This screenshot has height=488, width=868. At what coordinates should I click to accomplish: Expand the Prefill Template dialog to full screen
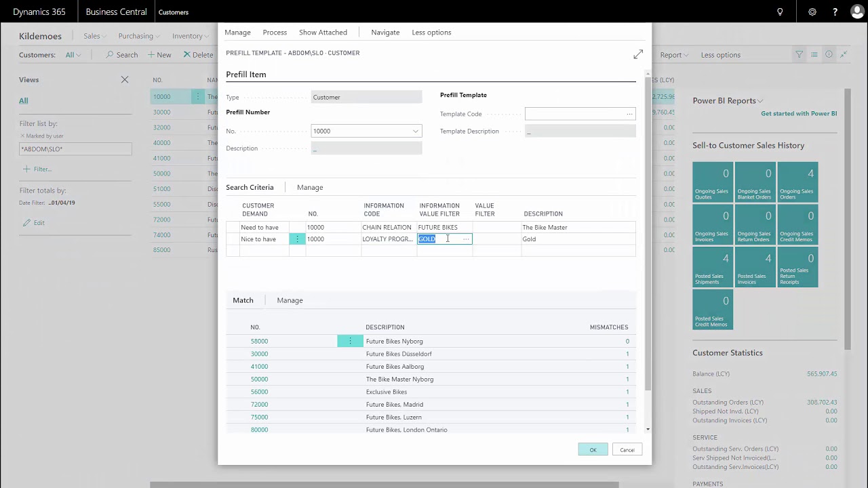click(638, 54)
